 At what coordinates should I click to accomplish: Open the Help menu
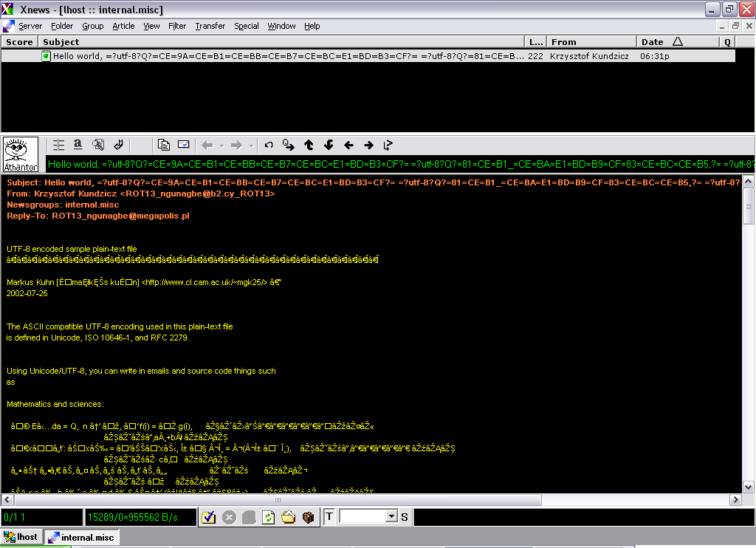pyautogui.click(x=312, y=26)
